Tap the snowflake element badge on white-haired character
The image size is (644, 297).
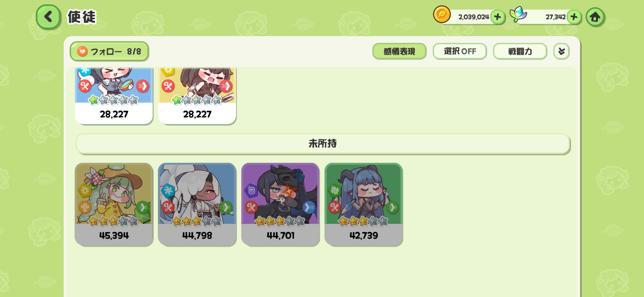point(168,190)
